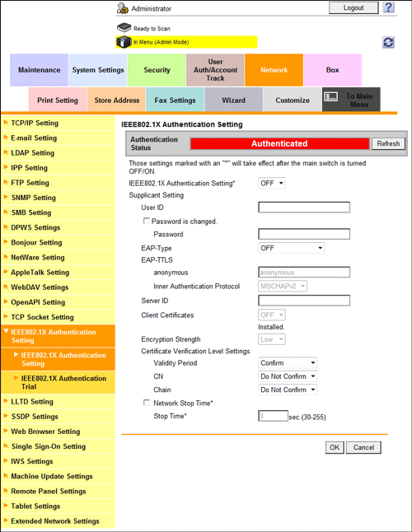Enable the Network Stop Time checkbox

[x=147, y=403]
